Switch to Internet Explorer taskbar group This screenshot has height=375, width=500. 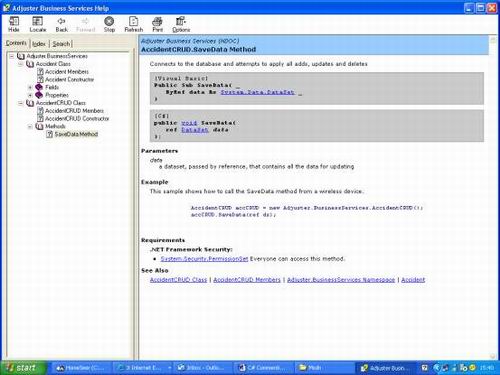(x=143, y=368)
